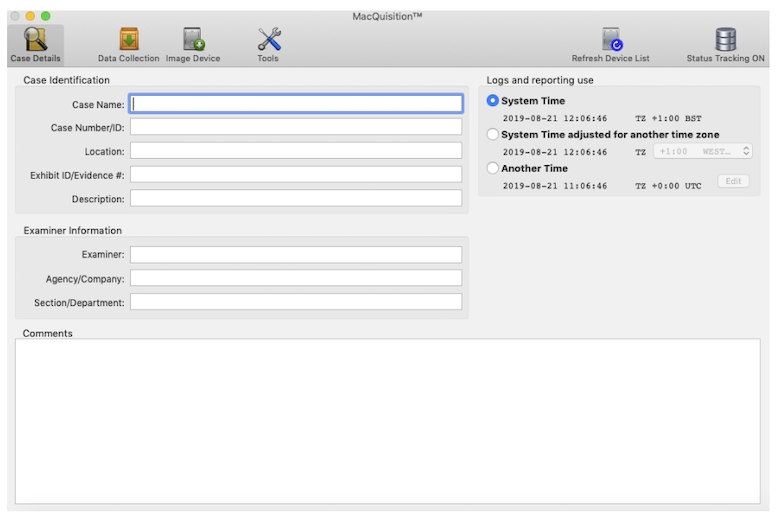Open Tools wrench and screwdriver icon
The image size is (780, 520).
pyautogui.click(x=269, y=39)
